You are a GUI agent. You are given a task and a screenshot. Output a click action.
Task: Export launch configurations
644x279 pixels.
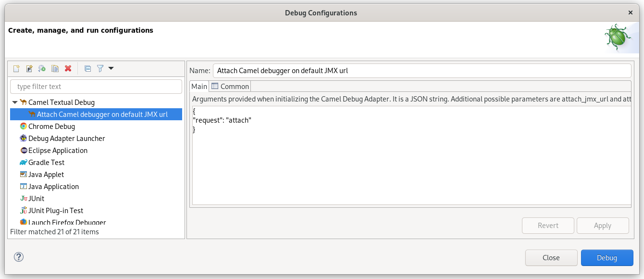[x=42, y=68]
